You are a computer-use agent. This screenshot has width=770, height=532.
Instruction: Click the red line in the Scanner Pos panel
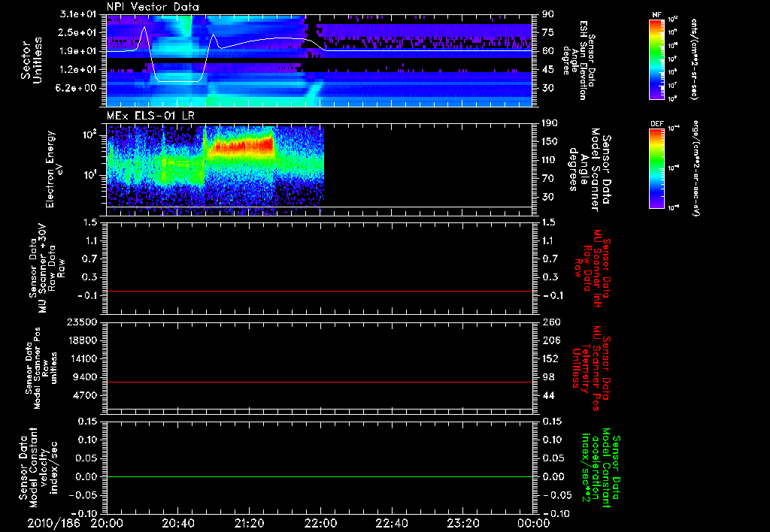[320, 382]
